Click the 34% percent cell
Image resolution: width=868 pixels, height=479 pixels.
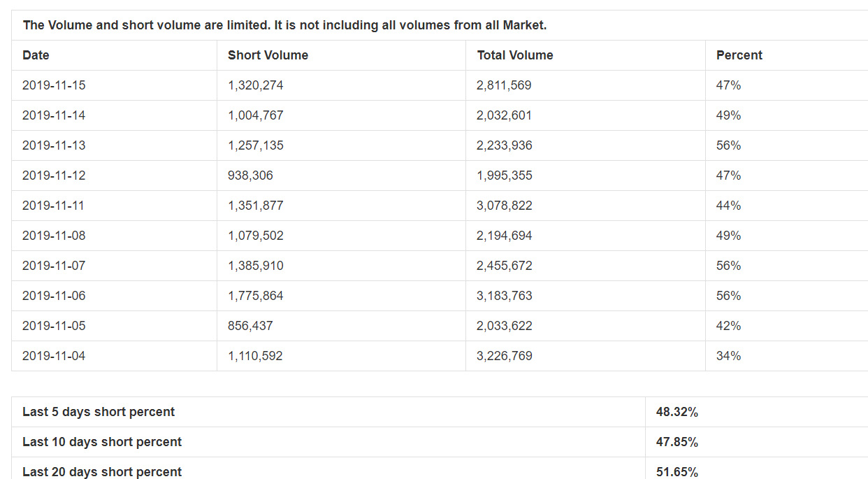click(728, 356)
